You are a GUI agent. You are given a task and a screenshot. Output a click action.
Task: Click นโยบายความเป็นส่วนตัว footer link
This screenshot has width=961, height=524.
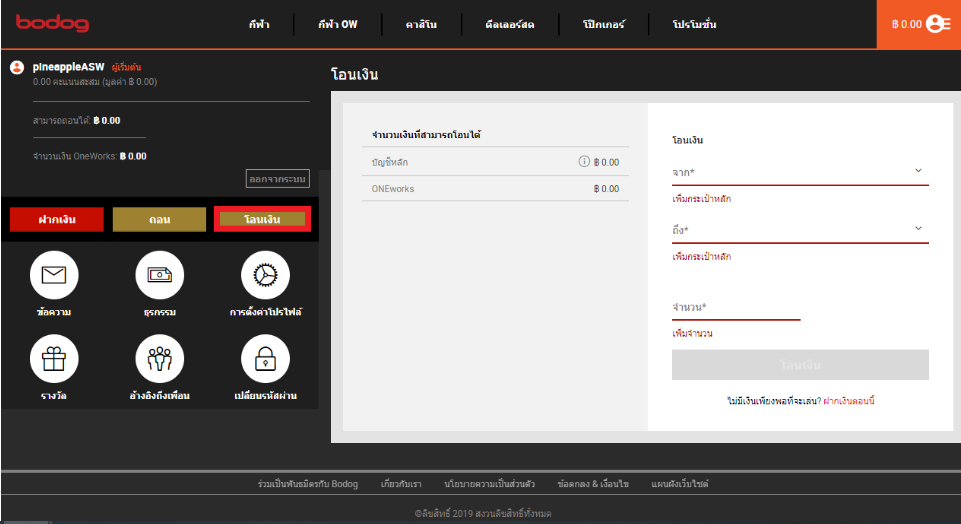[489, 484]
